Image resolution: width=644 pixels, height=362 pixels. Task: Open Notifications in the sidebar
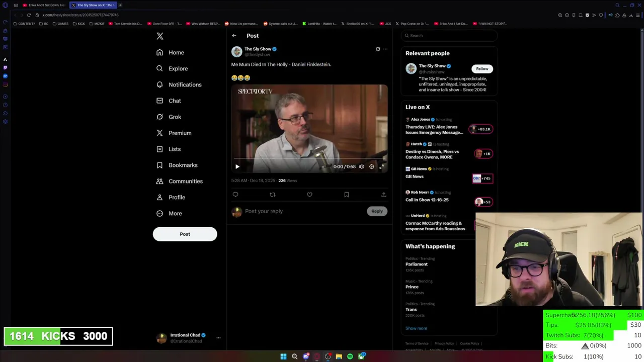pyautogui.click(x=179, y=84)
